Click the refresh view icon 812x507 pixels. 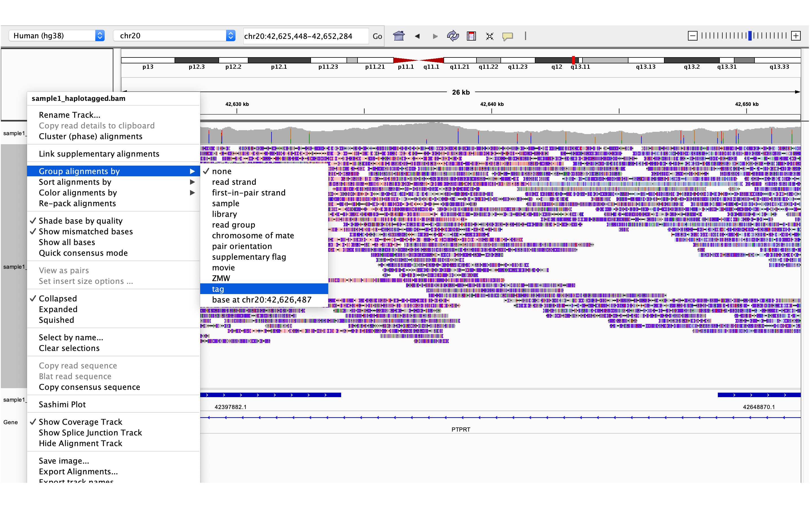pyautogui.click(x=453, y=36)
